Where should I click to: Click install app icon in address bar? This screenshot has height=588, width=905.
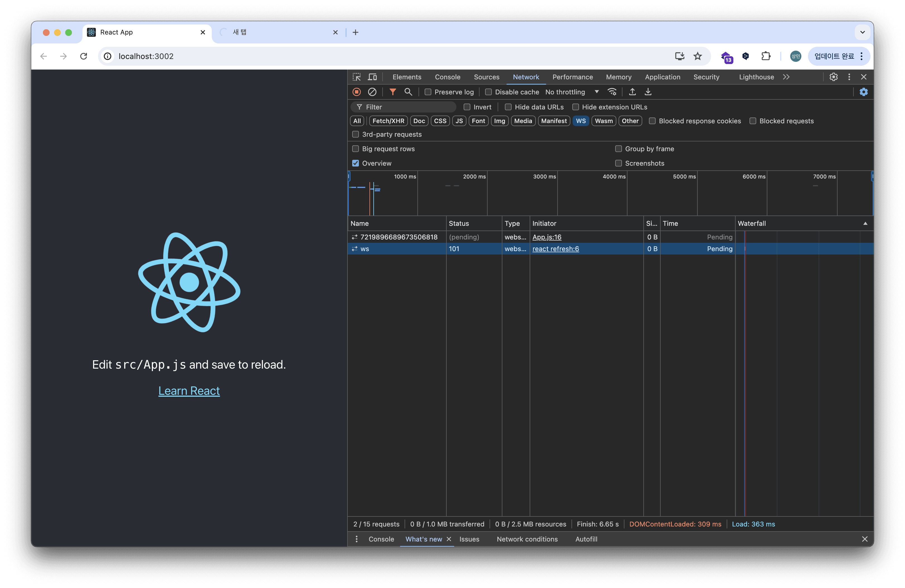(680, 56)
